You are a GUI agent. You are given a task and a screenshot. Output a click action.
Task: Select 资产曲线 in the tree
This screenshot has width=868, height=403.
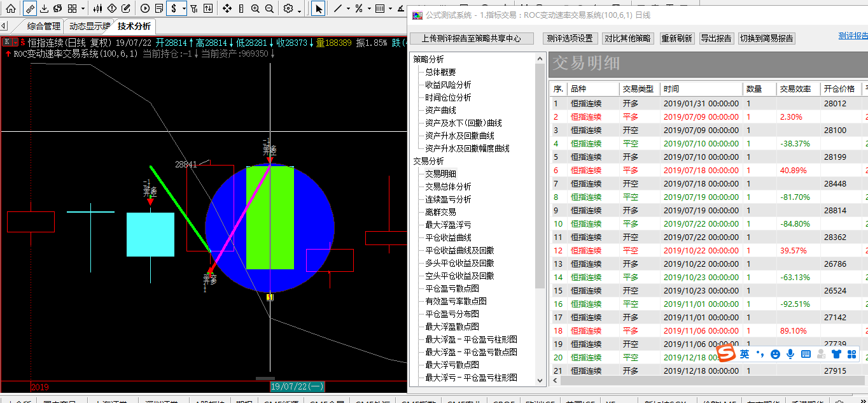(x=440, y=110)
